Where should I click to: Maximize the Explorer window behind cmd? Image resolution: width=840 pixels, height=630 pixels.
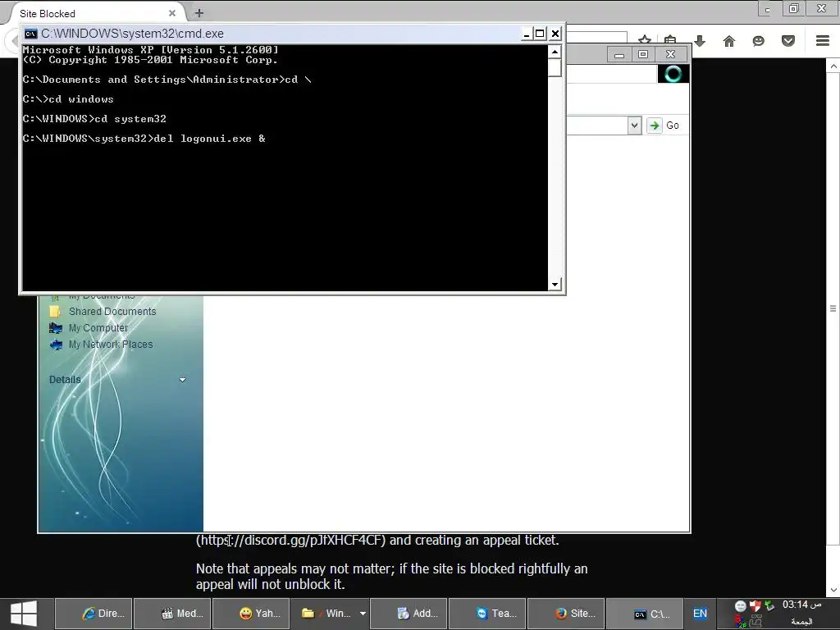coord(643,54)
